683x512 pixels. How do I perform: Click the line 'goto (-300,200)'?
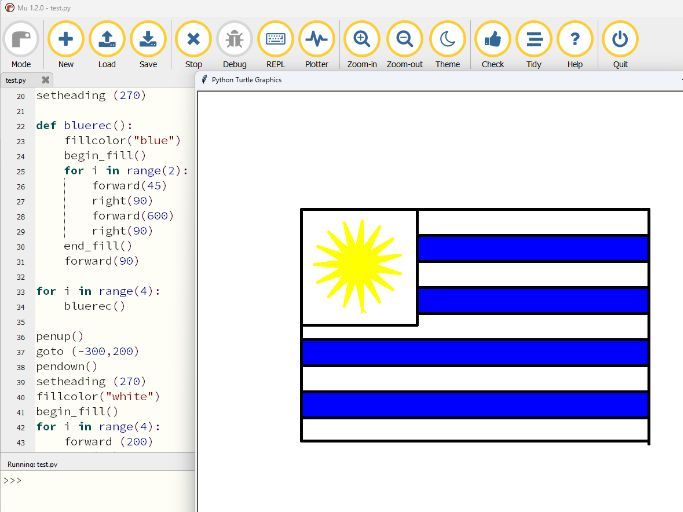[x=88, y=352]
